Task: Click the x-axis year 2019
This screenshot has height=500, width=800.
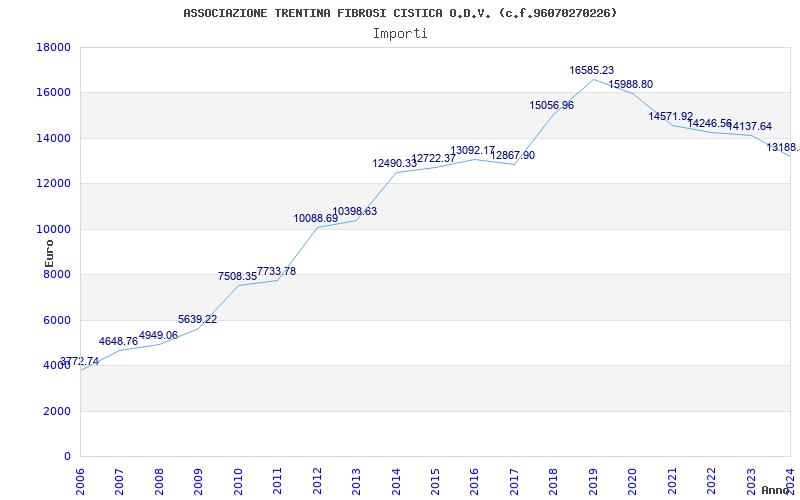Action: (593, 481)
